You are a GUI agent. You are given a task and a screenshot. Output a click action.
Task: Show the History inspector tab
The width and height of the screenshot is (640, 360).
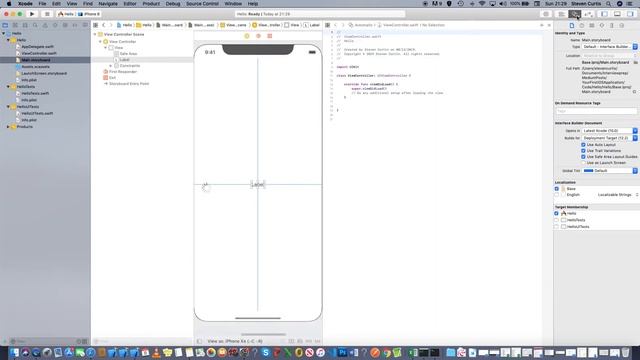(x=582, y=25)
